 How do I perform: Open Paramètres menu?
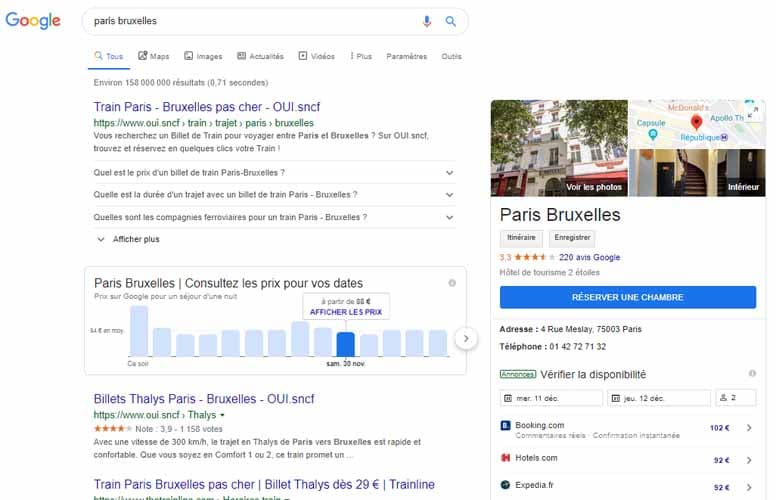point(406,56)
